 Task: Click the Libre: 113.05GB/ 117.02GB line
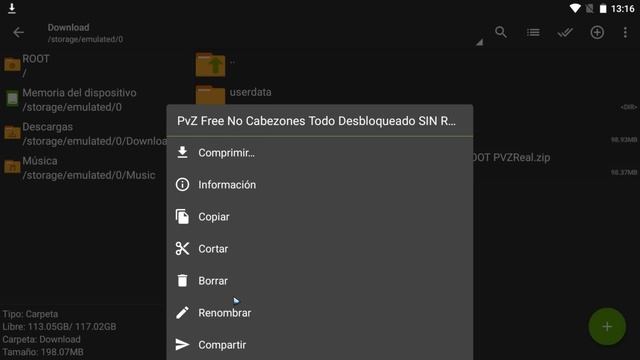[59, 327]
